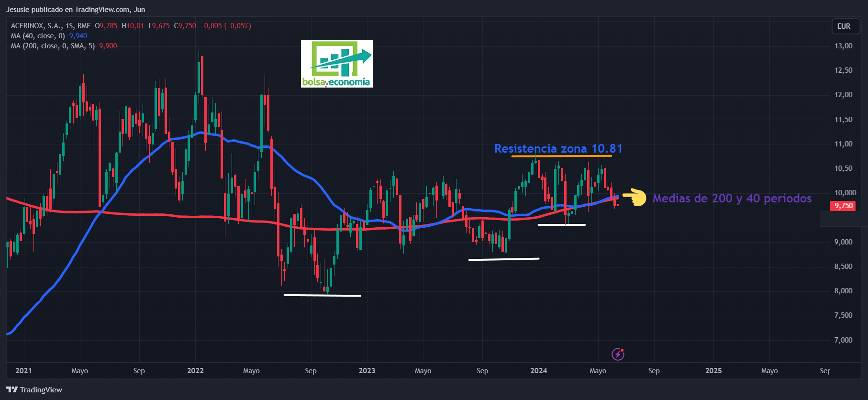The height and width of the screenshot is (400, 868).
Task: Click the pointing hand emoji annotation
Action: 634,197
